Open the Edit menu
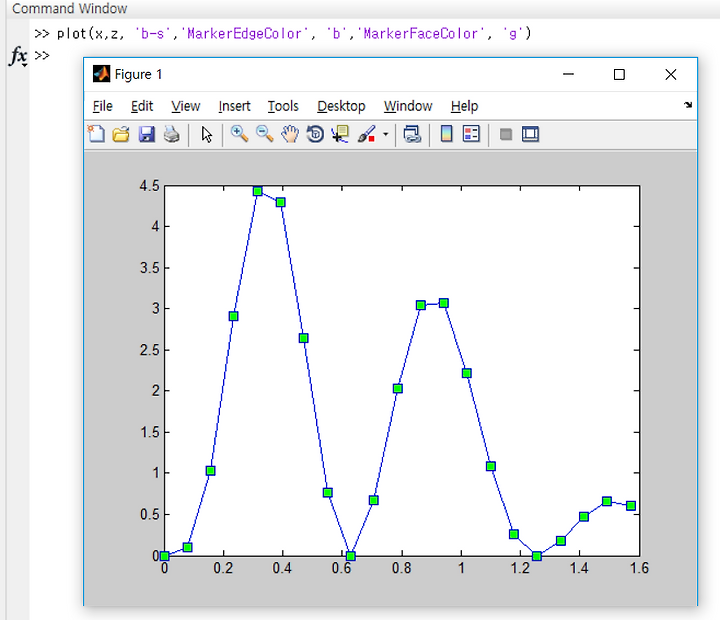The width and height of the screenshot is (720, 620). point(142,106)
